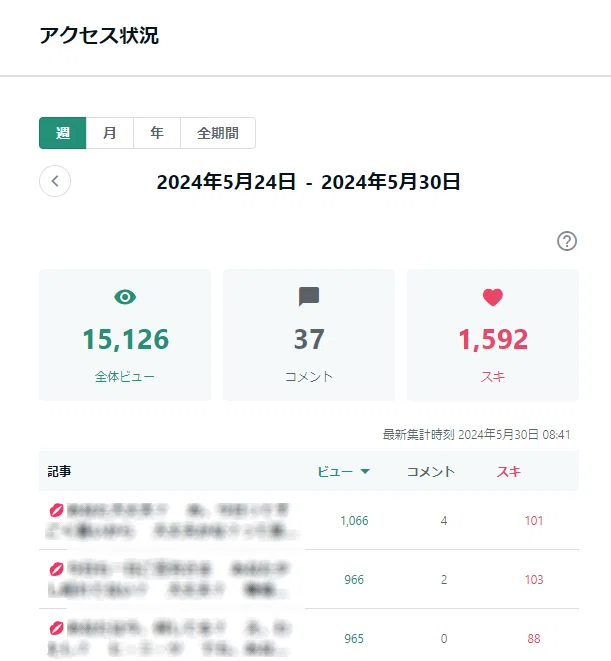Toggle sort arrow next to ビュー

point(365,471)
